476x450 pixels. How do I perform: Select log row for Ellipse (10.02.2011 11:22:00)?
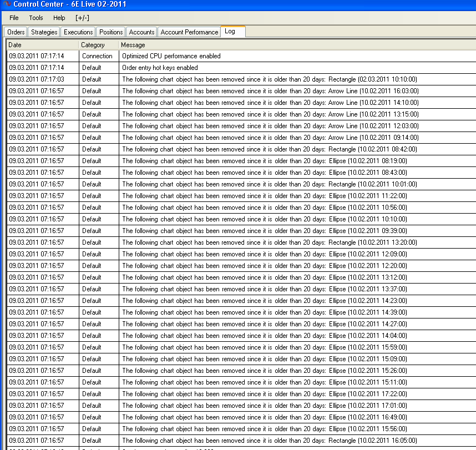[x=241, y=196]
